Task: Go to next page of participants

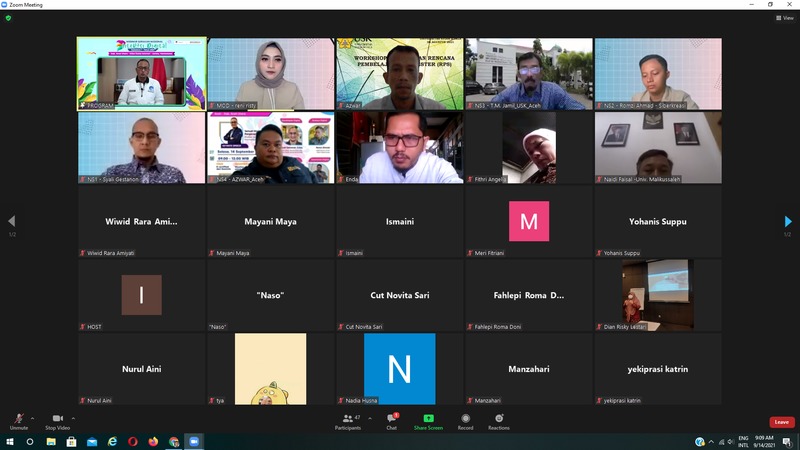Action: (x=788, y=222)
